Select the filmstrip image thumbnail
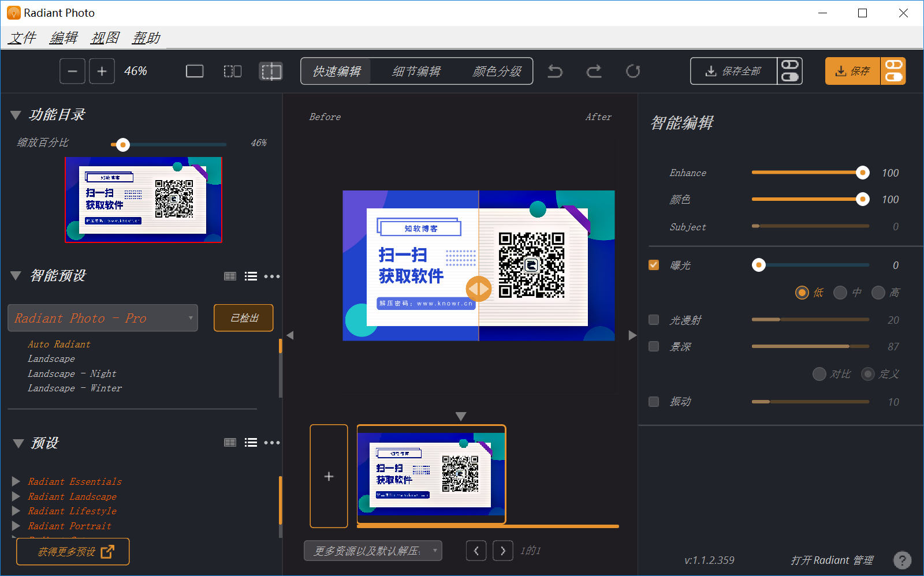This screenshot has width=924, height=576. [431, 474]
